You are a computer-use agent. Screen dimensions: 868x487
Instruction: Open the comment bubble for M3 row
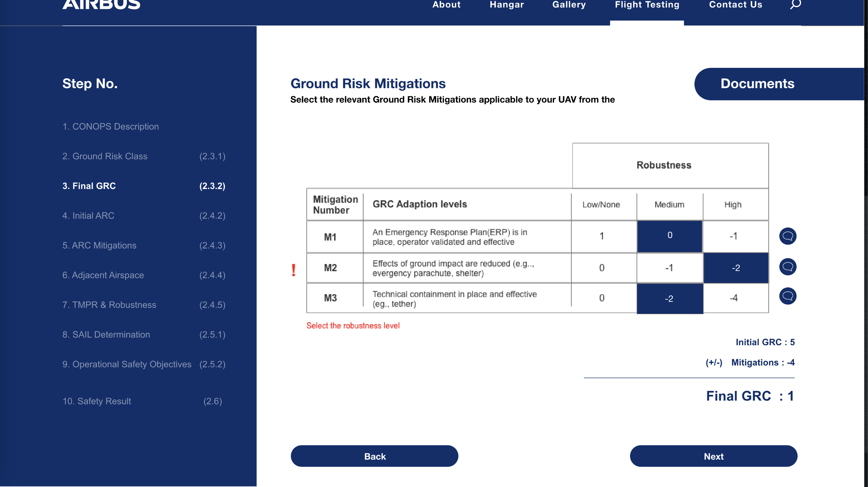pos(787,296)
